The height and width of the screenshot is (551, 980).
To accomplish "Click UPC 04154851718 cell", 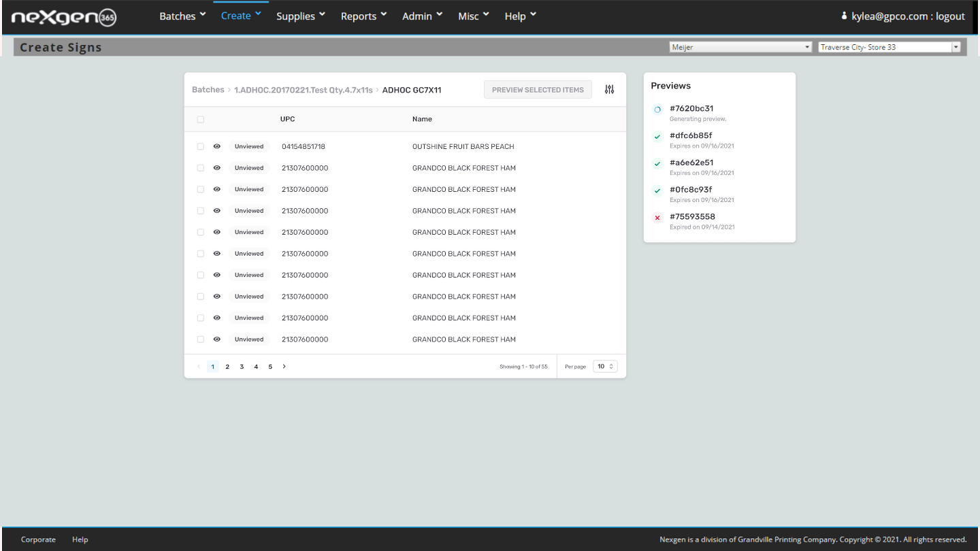I will (x=304, y=146).
